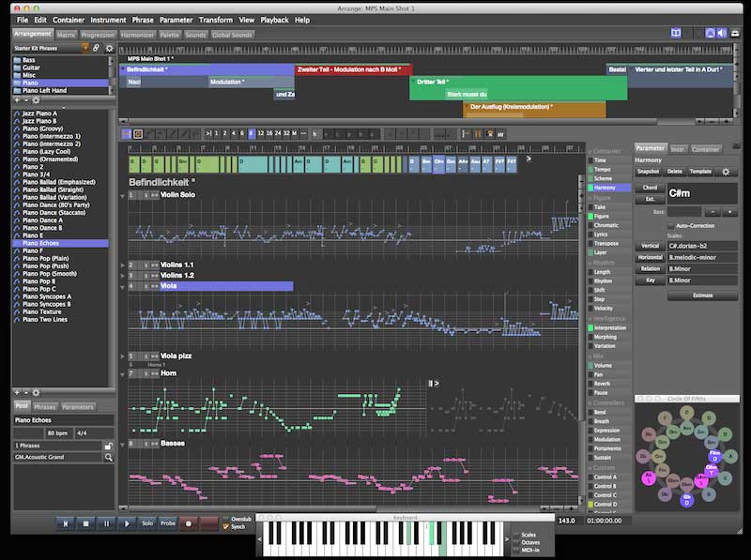
Task: Click the Estimate button
Action: 701,295
